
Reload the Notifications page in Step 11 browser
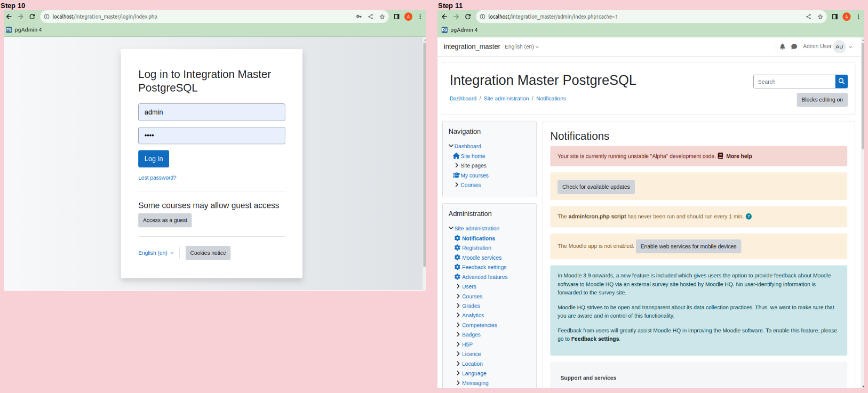(468, 17)
